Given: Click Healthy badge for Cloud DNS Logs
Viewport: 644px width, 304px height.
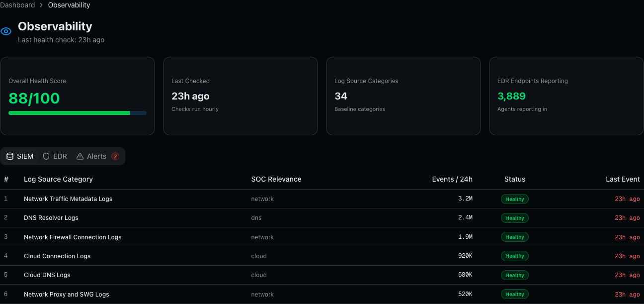Looking at the screenshot, I should [x=515, y=275].
